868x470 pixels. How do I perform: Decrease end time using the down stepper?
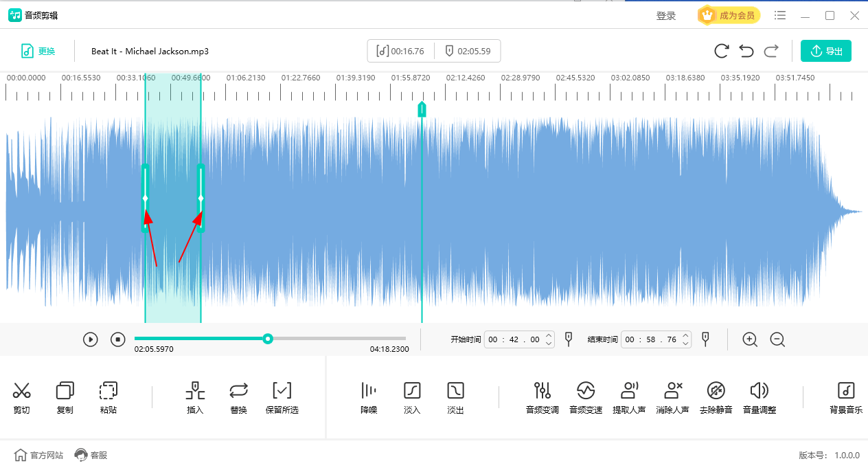(685, 344)
